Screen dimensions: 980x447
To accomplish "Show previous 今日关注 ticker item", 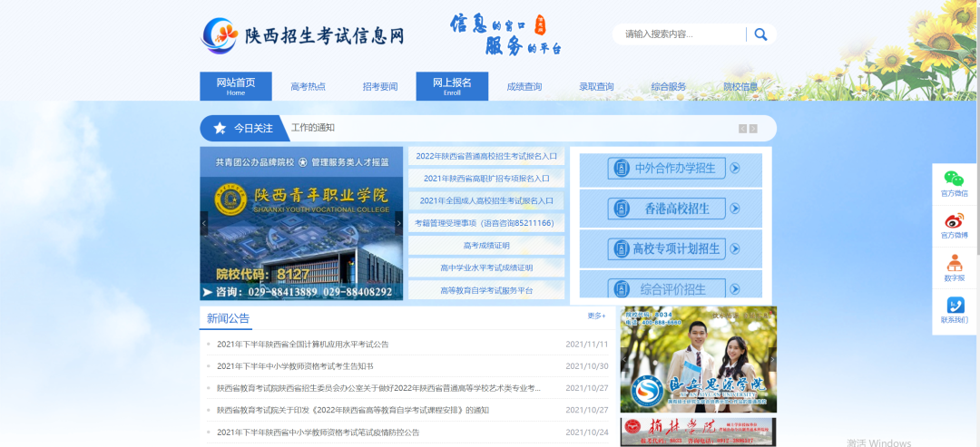I will pyautogui.click(x=742, y=129).
